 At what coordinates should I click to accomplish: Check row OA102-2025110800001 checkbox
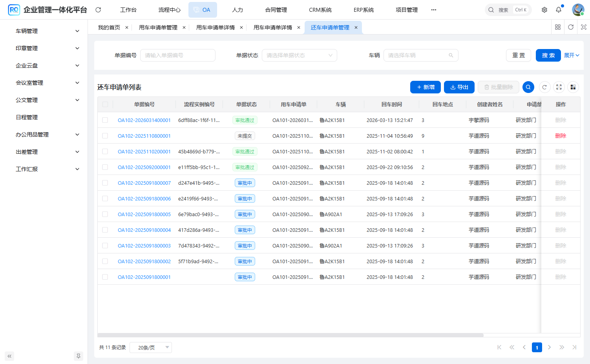[x=105, y=136]
